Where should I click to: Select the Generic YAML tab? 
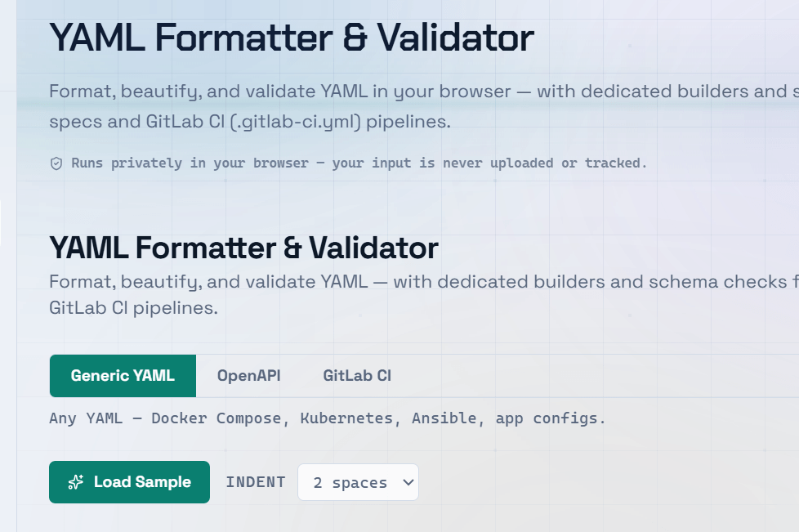123,376
